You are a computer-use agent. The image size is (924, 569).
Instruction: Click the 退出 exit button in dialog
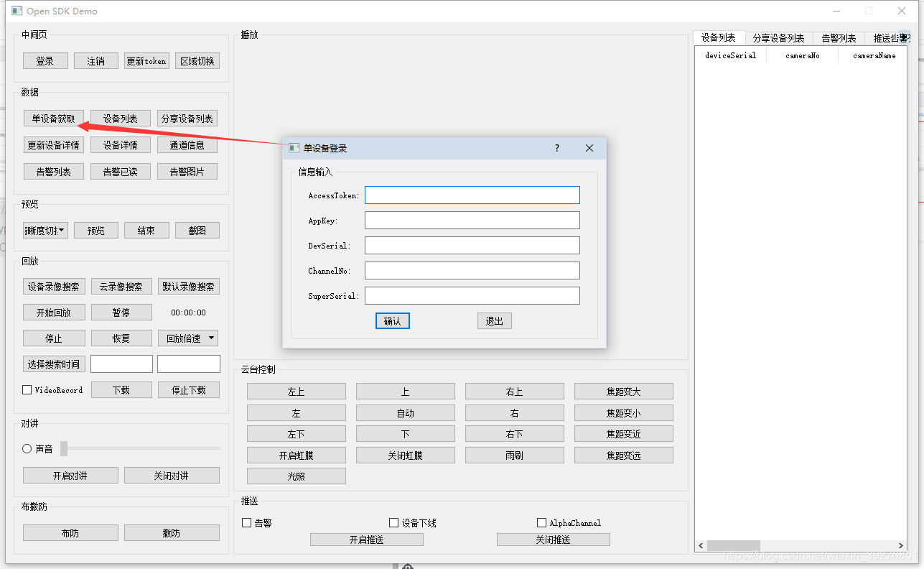[x=495, y=321]
